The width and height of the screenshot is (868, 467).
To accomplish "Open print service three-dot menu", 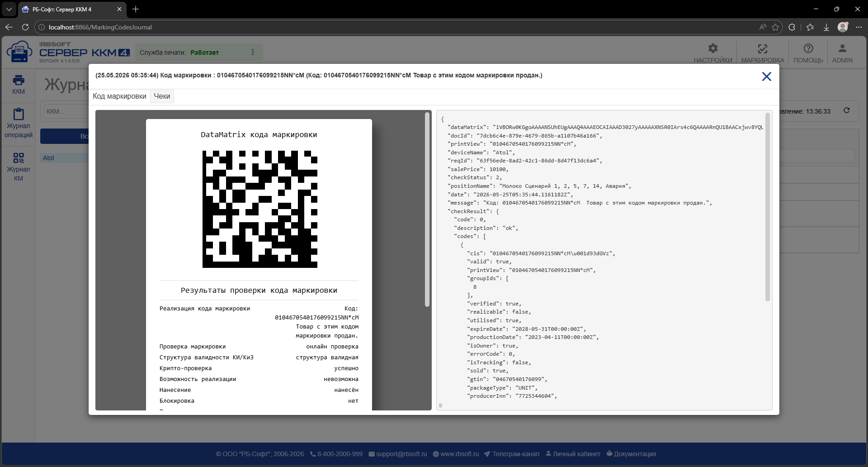I will [253, 52].
